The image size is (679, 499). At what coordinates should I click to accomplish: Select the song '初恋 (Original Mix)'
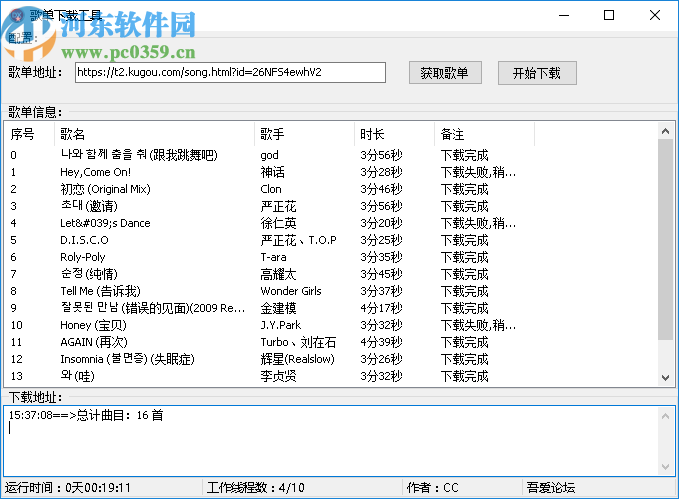pos(105,189)
